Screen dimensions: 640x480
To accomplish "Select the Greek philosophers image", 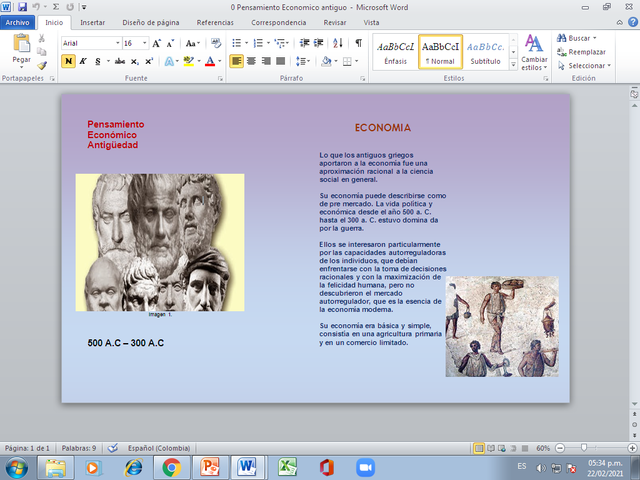I will click(160, 242).
